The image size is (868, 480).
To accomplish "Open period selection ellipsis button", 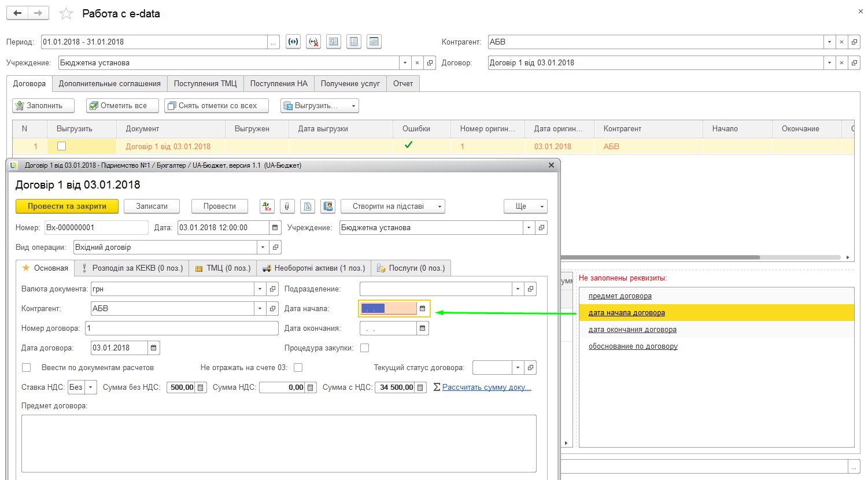I will tap(274, 42).
